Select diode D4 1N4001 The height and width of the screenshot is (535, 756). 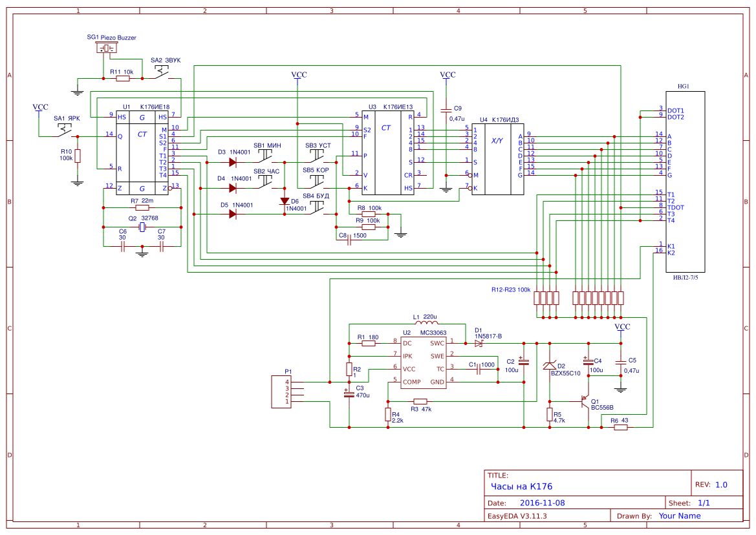(233, 188)
